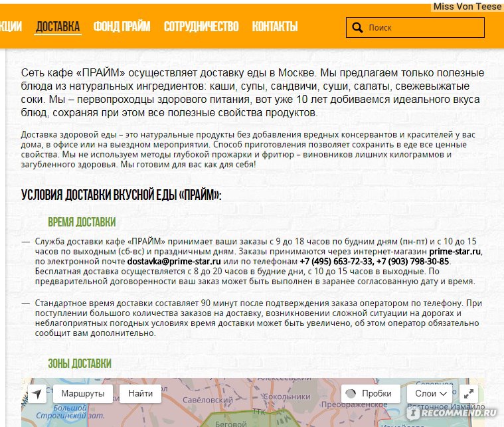Click the Найти map button
This screenshot has width=504, height=427.
(141, 394)
